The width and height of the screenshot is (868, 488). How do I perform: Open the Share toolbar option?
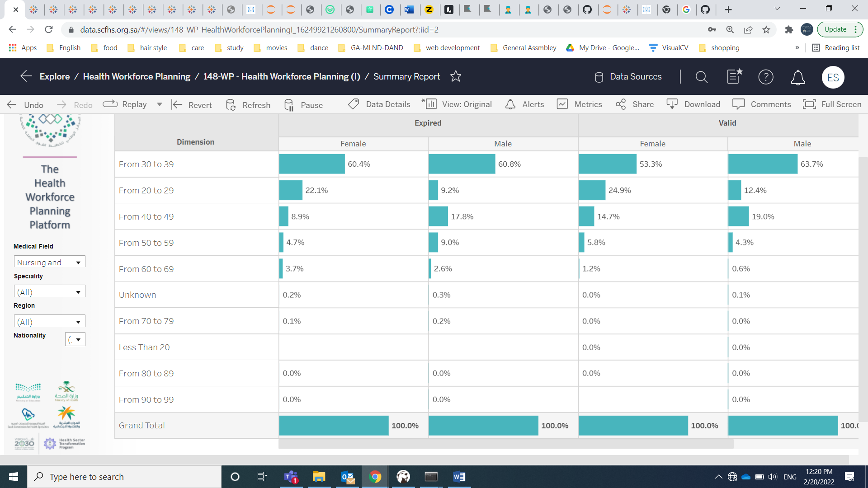pyautogui.click(x=634, y=104)
